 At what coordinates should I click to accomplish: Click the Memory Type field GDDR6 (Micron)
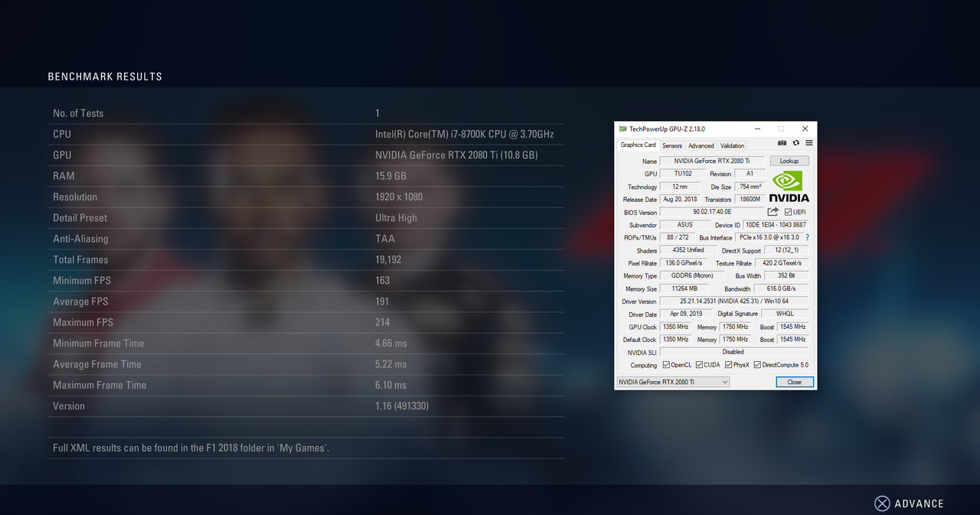(x=692, y=275)
